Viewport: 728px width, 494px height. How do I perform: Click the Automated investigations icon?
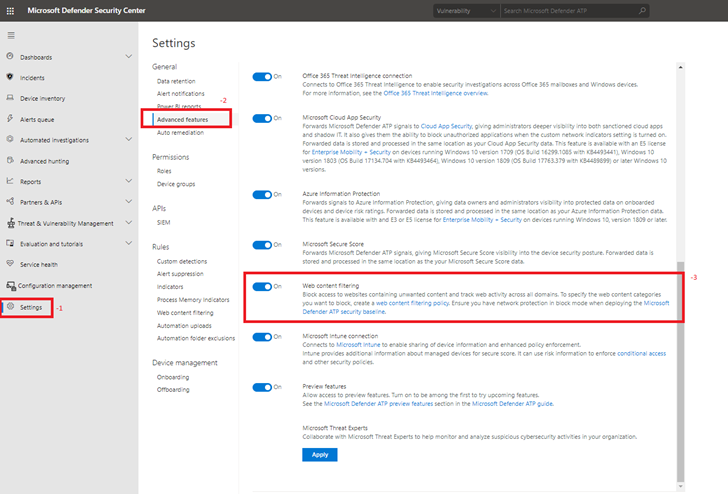coord(10,139)
